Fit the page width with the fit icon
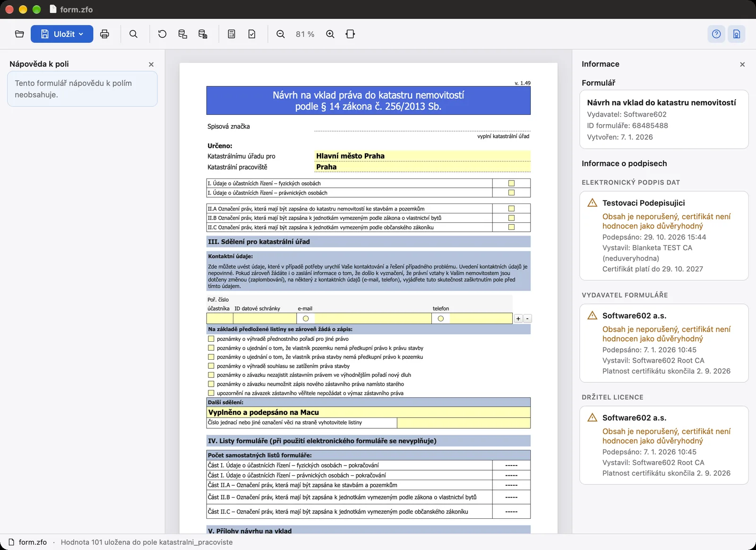Screen dimensions: 756x550 pyautogui.click(x=350, y=34)
